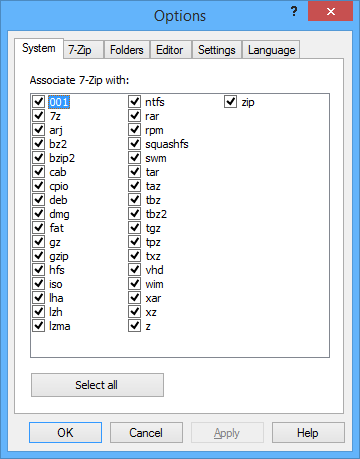The image size is (360, 459).
Task: Toggle the zip file association checkbox
Action: click(x=230, y=102)
